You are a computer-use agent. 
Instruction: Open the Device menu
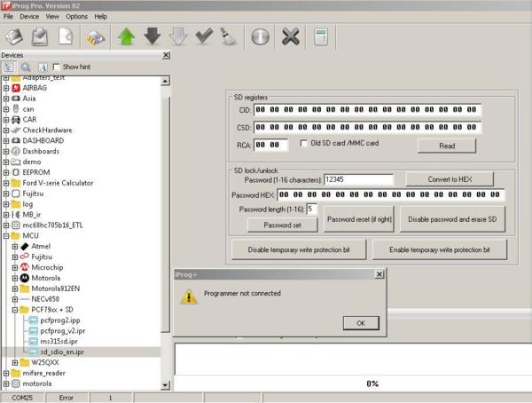coord(29,16)
